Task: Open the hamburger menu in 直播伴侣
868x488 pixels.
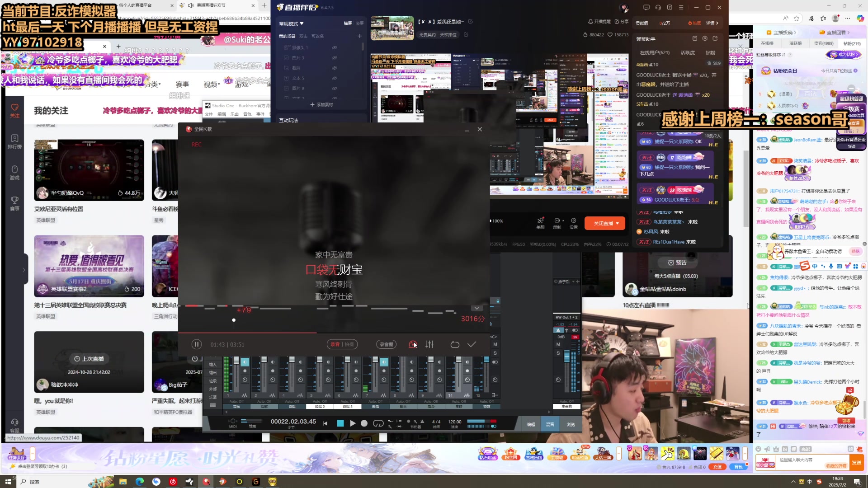Action: [681, 7]
